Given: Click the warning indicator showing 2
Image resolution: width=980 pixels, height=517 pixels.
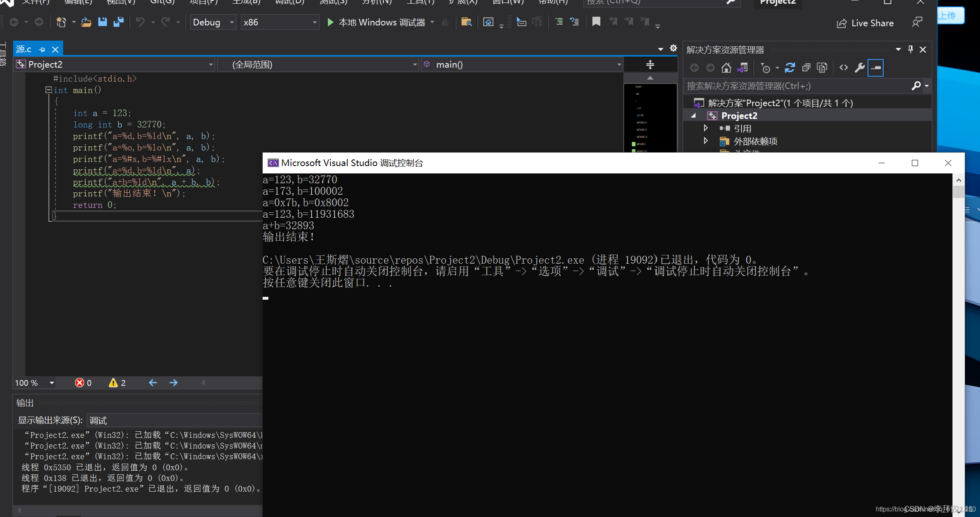Looking at the screenshot, I should (x=117, y=383).
